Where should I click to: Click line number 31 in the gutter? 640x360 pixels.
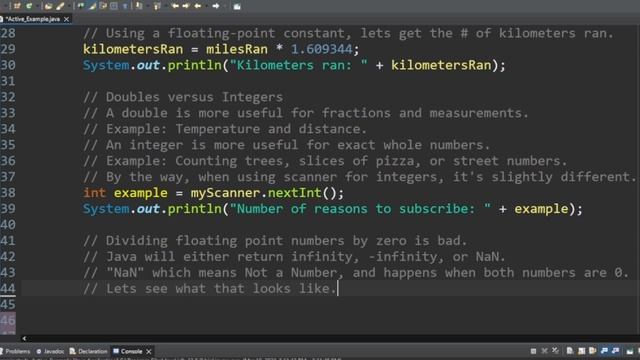click(8, 81)
